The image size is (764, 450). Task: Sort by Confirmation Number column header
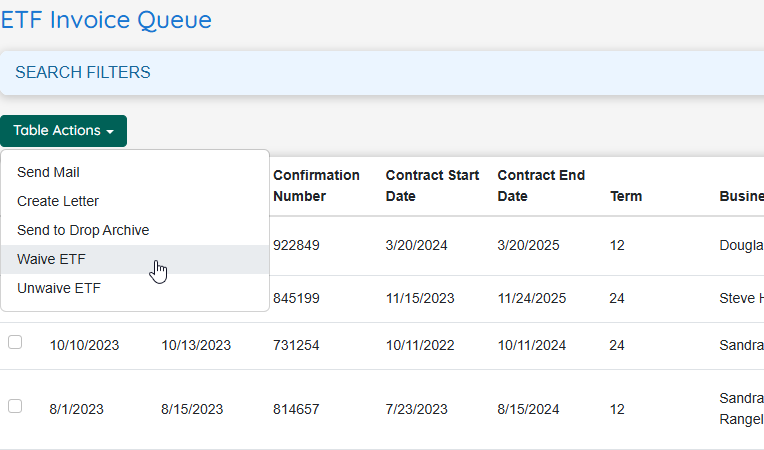click(x=316, y=186)
